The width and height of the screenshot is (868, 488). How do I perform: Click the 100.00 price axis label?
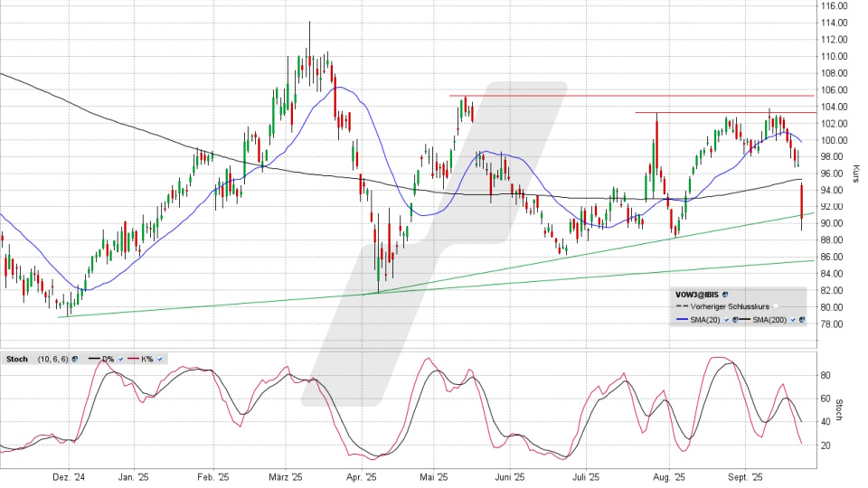834,141
